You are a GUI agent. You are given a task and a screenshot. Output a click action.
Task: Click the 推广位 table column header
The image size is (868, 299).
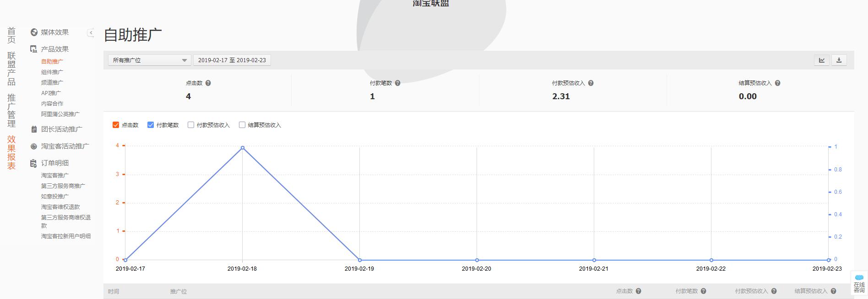(x=179, y=291)
